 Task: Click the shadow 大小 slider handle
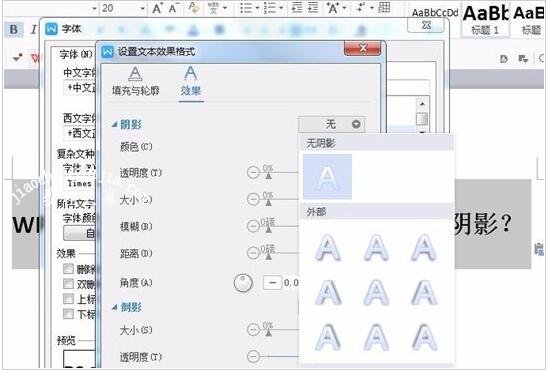click(268, 203)
